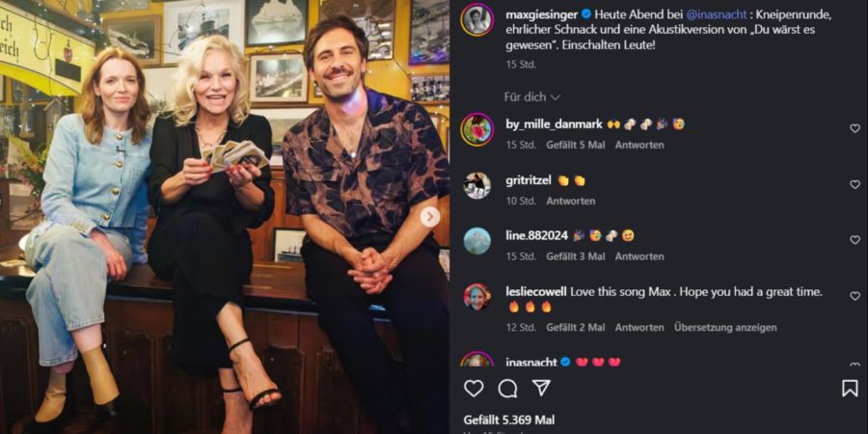This screenshot has height=434, width=868.
Task: Open lesliecowell's avatar
Action: tap(476, 297)
